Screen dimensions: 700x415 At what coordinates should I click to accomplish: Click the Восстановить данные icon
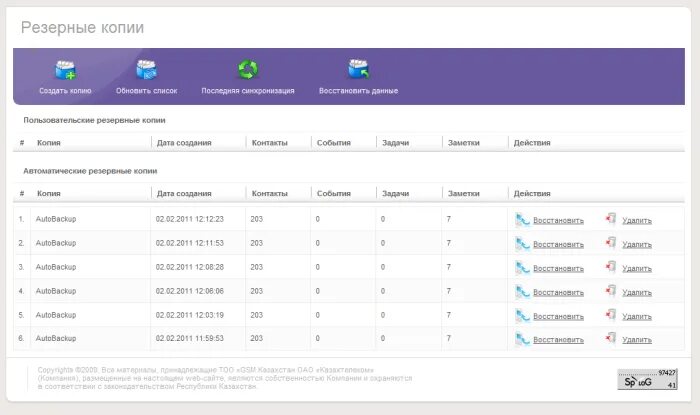[358, 69]
